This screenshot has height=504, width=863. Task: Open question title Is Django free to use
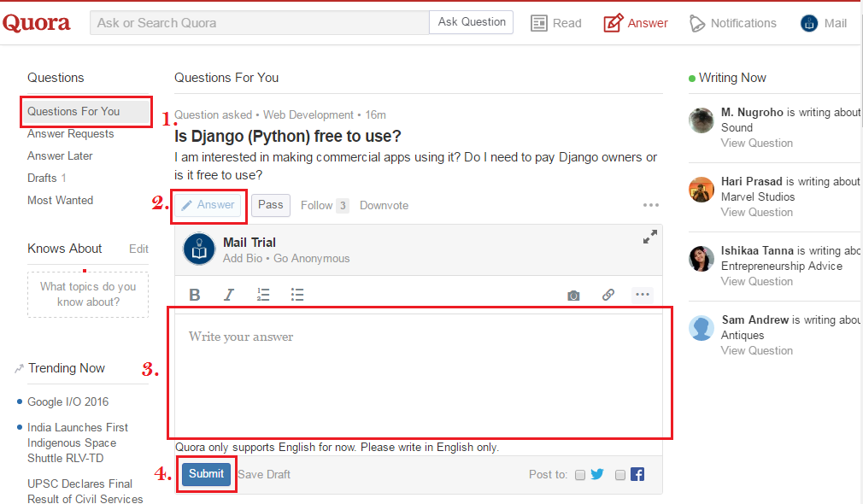288,136
